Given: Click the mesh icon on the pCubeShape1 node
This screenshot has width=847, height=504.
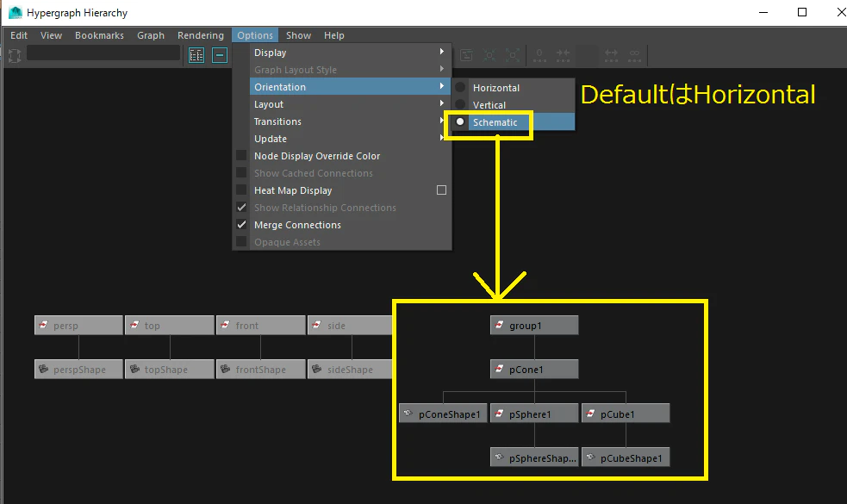Looking at the screenshot, I should [x=591, y=457].
